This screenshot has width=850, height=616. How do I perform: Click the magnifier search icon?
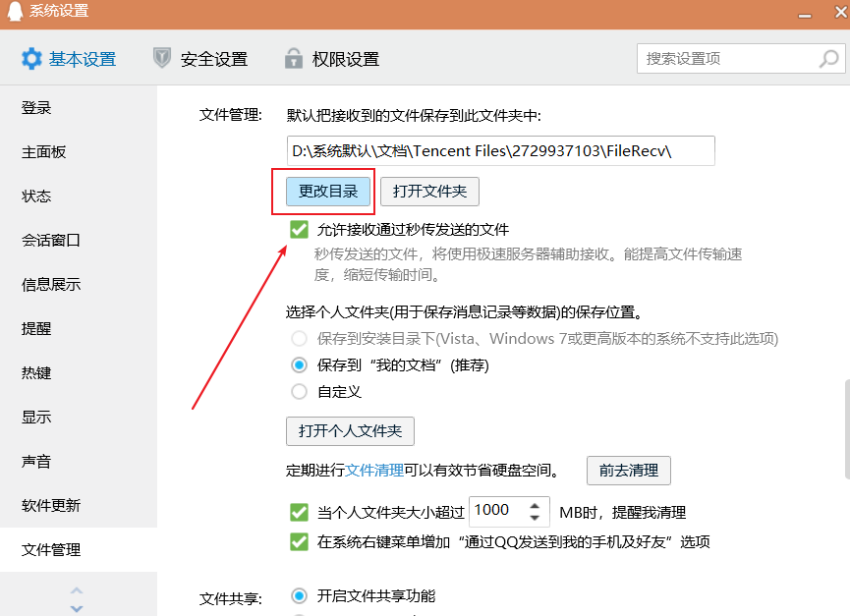828,59
